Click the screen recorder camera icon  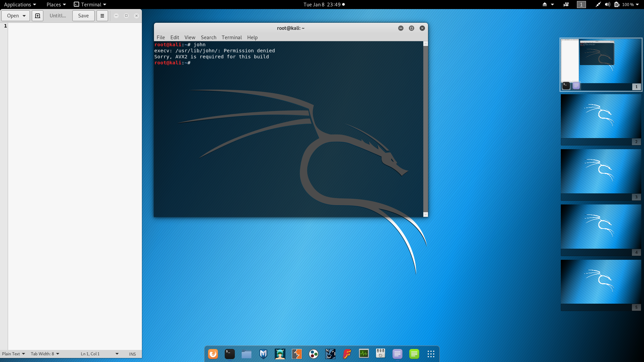(566, 5)
